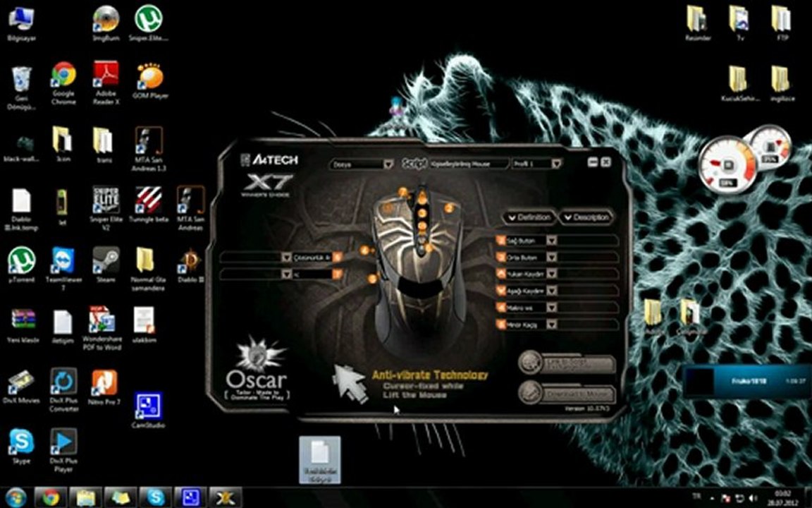Open DivX Plus Player shortcut

click(63, 450)
